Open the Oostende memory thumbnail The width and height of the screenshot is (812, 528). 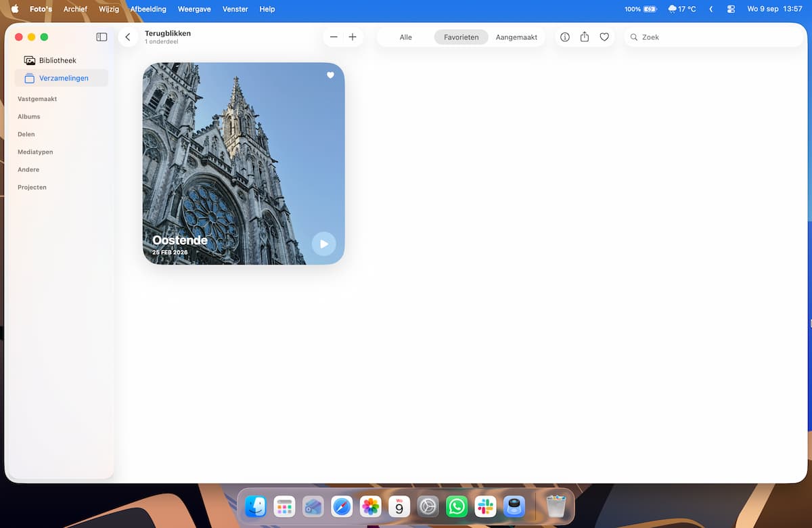tap(244, 163)
